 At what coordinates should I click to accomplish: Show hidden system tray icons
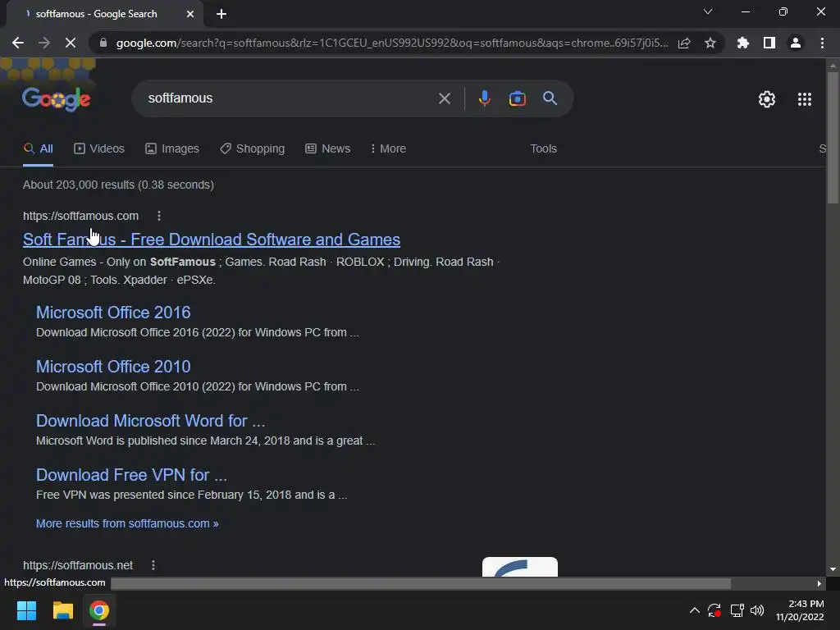pos(694,610)
